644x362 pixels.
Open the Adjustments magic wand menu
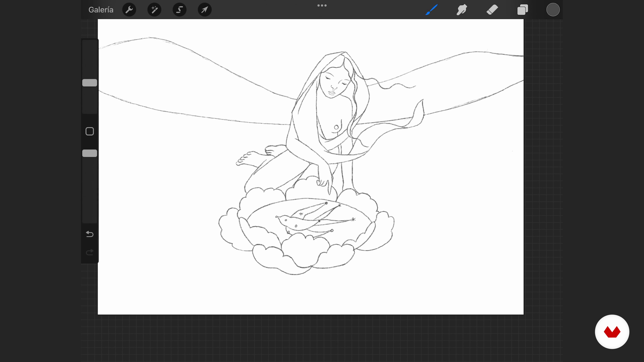click(154, 10)
